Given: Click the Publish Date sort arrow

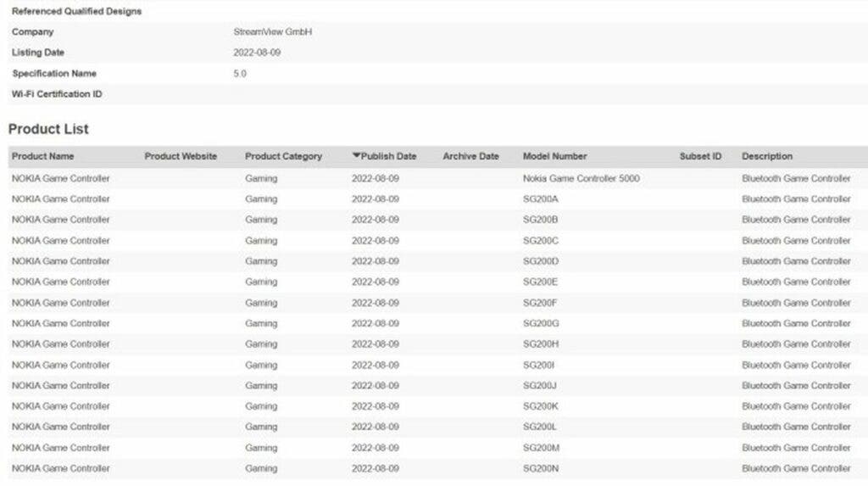Looking at the screenshot, I should pyautogui.click(x=356, y=156).
